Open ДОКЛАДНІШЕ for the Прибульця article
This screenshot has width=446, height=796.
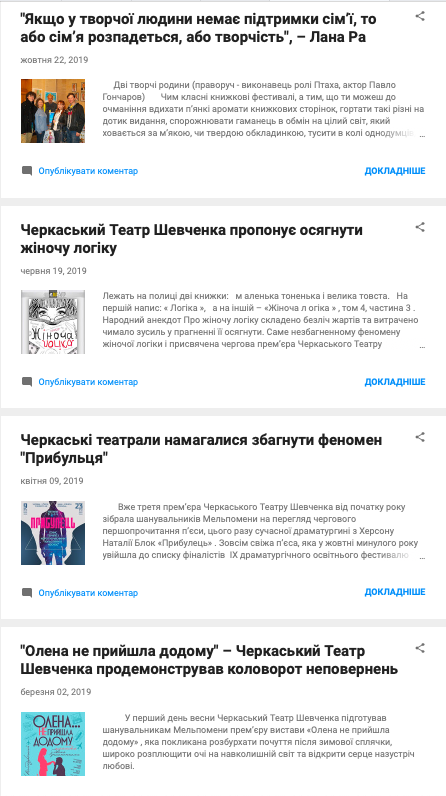pyautogui.click(x=395, y=592)
